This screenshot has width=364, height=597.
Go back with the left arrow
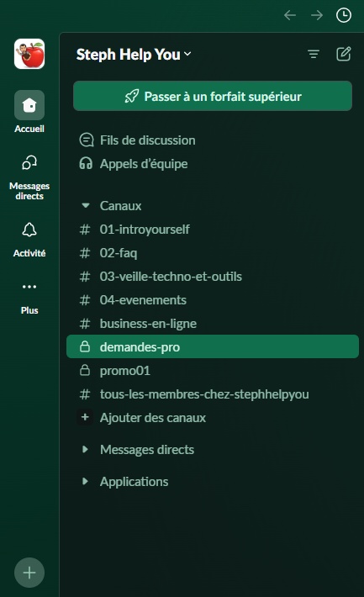[290, 15]
